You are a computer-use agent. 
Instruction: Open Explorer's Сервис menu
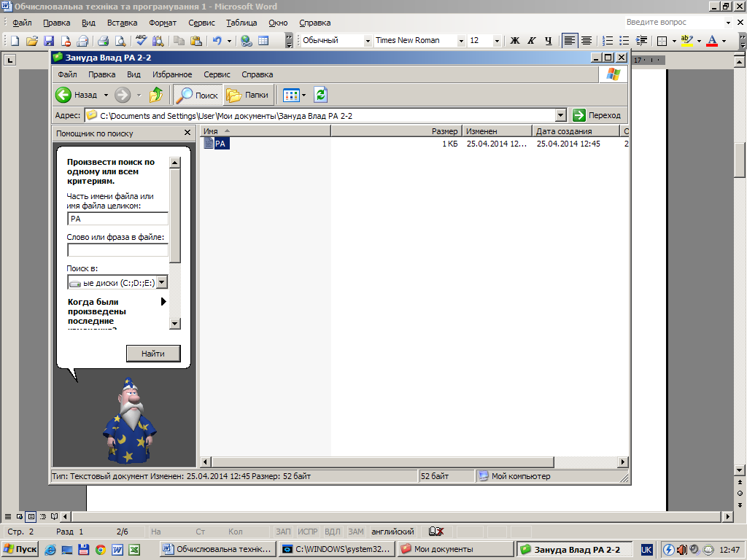(x=217, y=74)
